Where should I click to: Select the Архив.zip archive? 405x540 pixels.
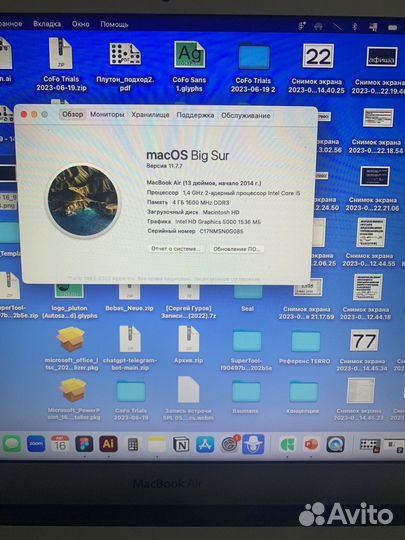click(x=189, y=339)
